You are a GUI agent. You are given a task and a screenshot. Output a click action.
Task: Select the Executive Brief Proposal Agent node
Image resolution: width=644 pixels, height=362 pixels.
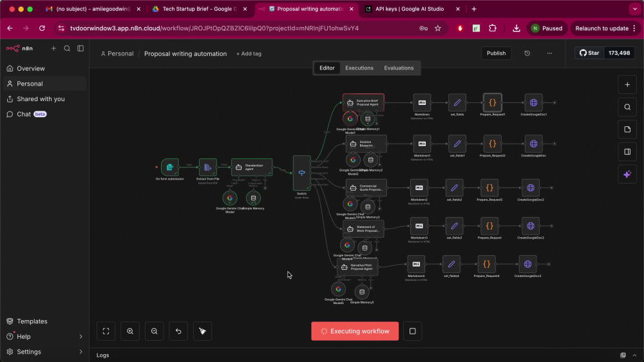click(363, 102)
